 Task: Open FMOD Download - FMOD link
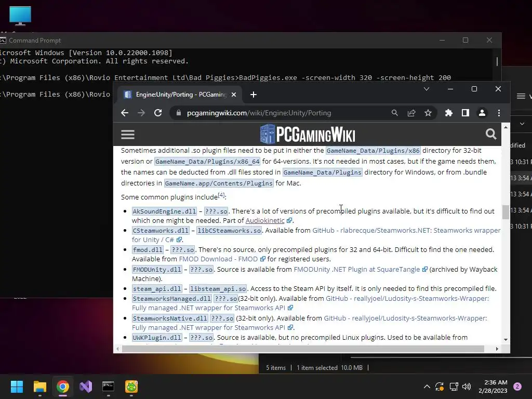tap(218, 259)
